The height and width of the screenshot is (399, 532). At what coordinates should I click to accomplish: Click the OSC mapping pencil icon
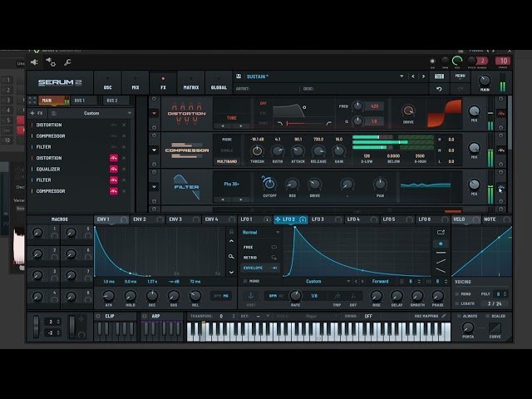[x=444, y=316]
